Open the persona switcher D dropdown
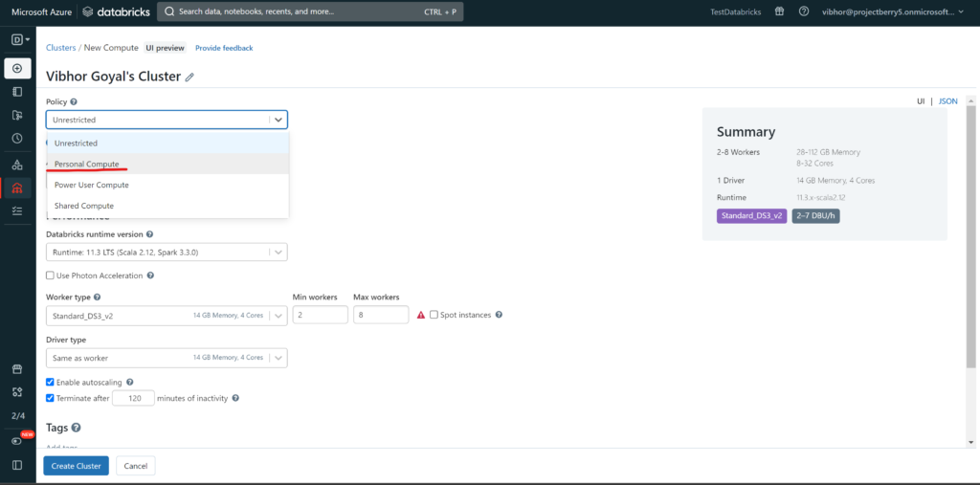Image resolution: width=980 pixels, height=485 pixels. click(21, 40)
